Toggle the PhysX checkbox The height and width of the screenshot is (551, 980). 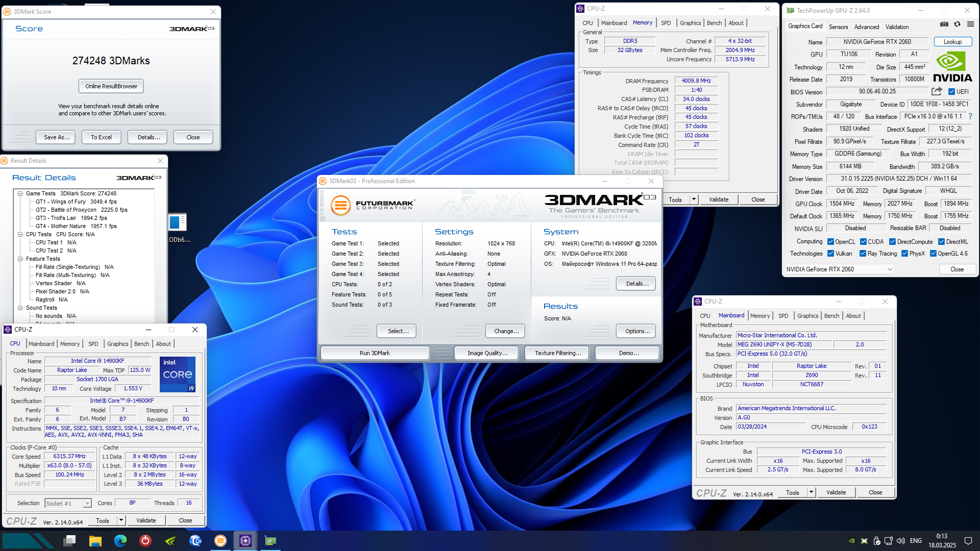point(904,254)
